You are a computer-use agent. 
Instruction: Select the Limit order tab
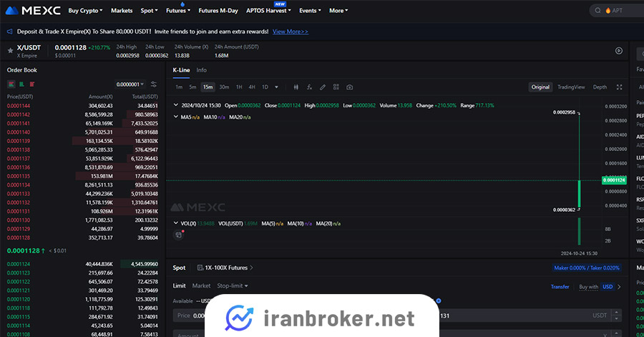point(179,285)
